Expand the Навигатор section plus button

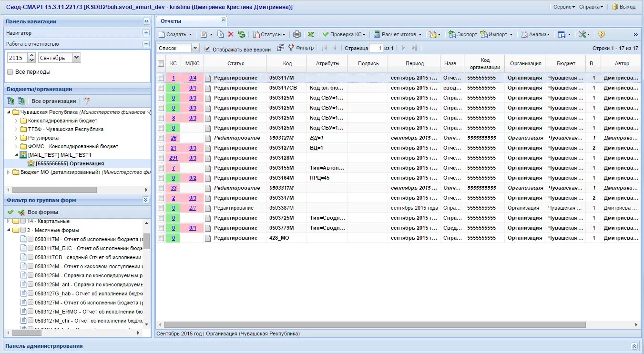tap(146, 33)
